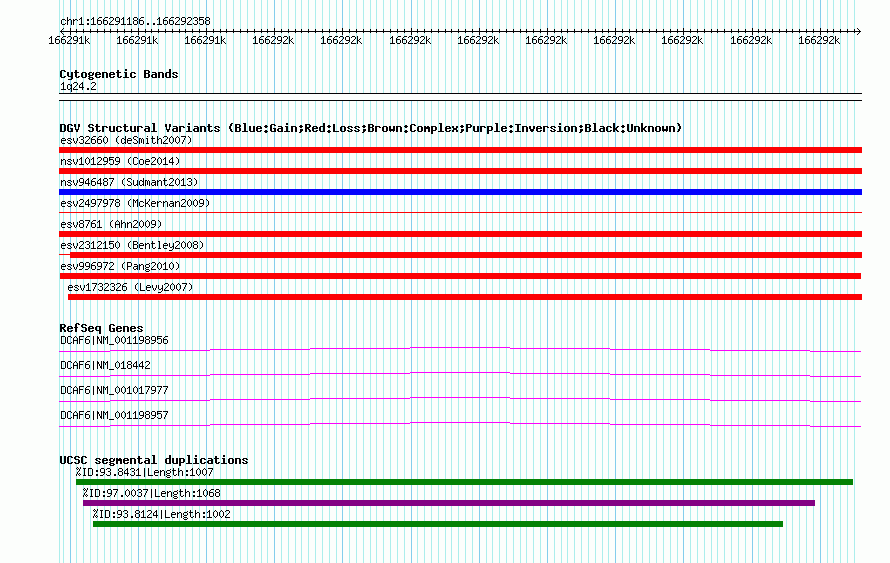Screen dimensions: 890x563
Task: Open variant esv8761 (Ahn2009) label
Action: pos(111,224)
